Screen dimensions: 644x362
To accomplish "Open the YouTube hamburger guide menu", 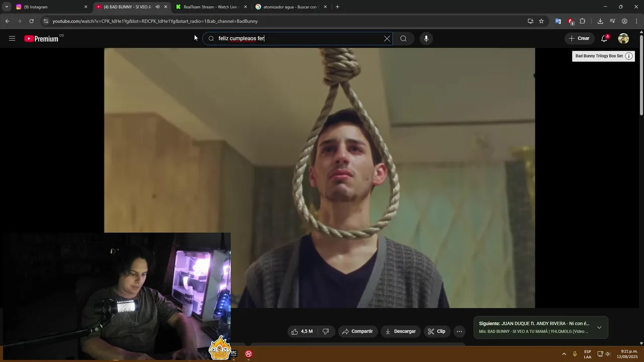I will coord(12,39).
